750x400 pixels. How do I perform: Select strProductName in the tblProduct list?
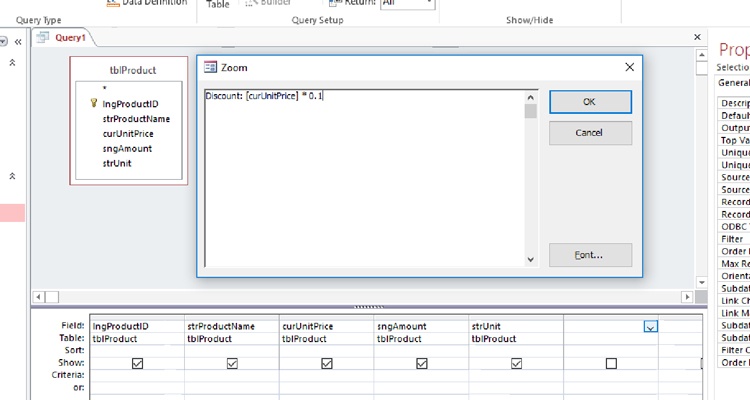(x=136, y=119)
